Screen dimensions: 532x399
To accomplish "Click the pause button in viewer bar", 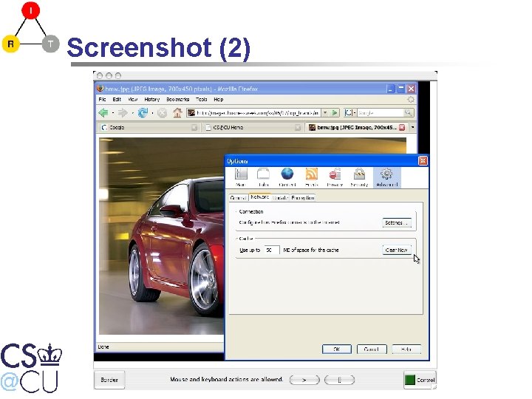I will (339, 380).
